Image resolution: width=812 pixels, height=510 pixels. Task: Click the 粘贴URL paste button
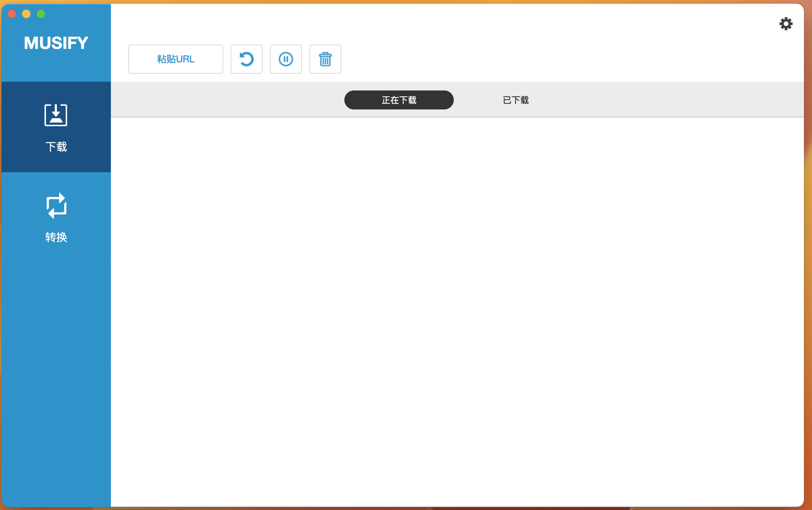[175, 59]
